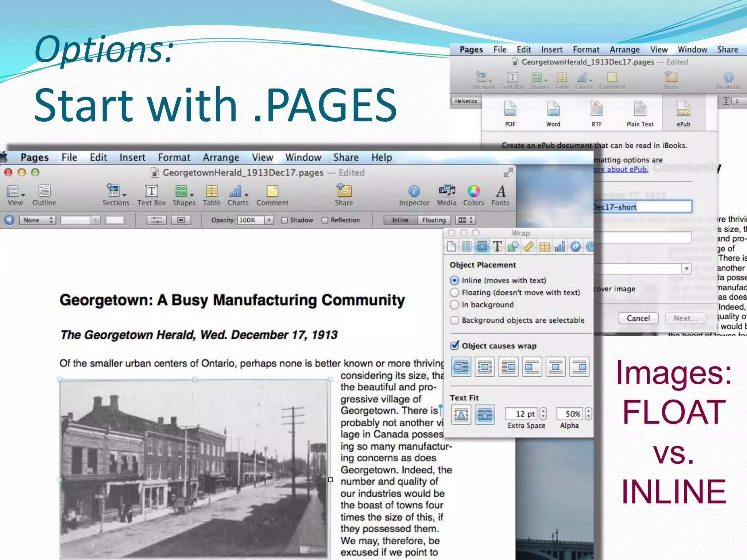This screenshot has width=747, height=560.
Task: Toggle the paragraph styles drawer button
Action: 9,220
